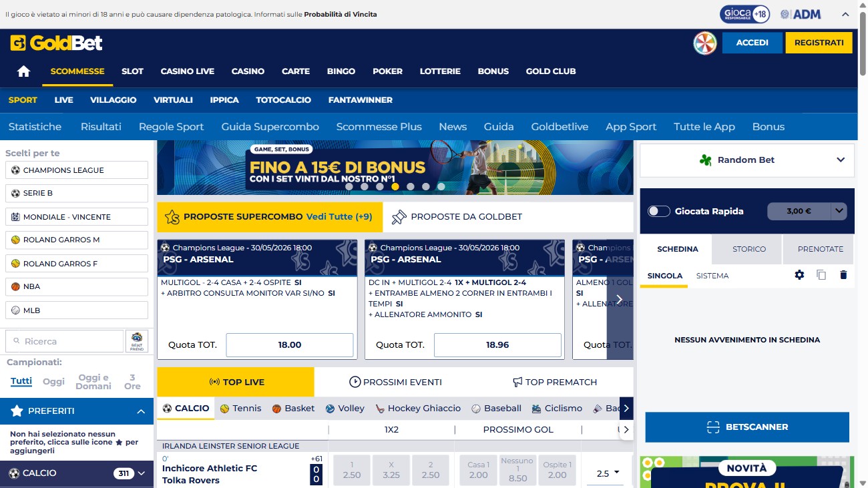Click the Hockey Ghiaccio stick icon

[x=380, y=409]
